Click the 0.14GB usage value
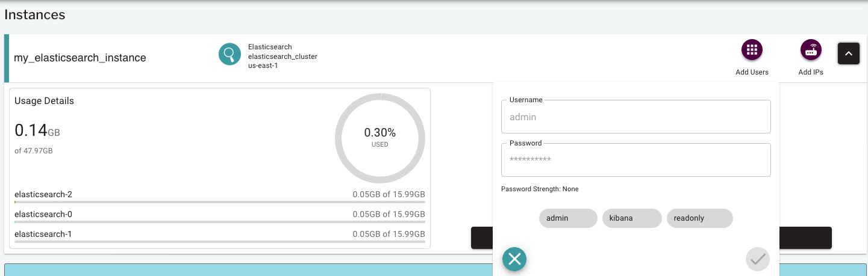Image resolution: width=868 pixels, height=276 pixels. [37, 130]
